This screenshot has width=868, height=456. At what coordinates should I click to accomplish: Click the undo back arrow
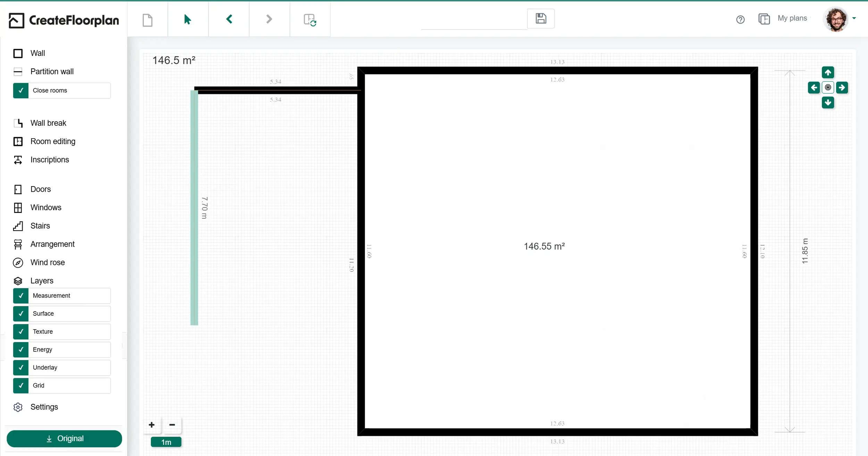pos(229,19)
